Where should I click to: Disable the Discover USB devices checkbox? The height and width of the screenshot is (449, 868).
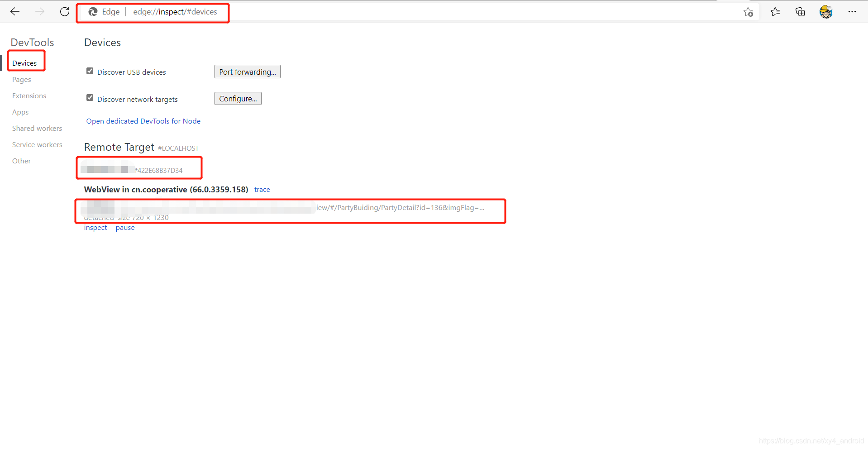[90, 71]
